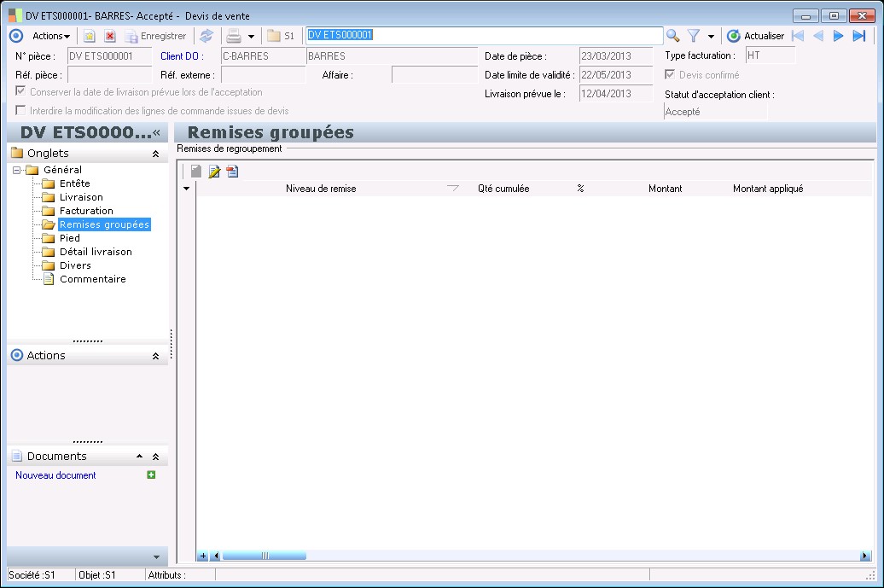Click the Actualiser button
884x588 pixels.
[755, 36]
